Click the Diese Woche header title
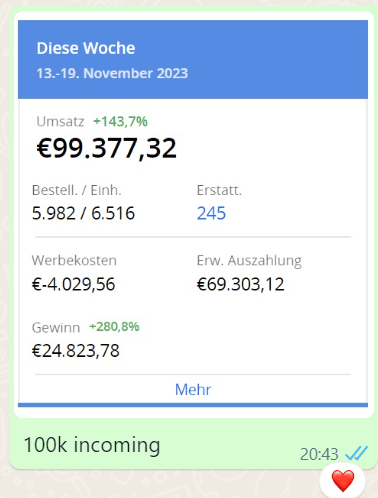 (x=86, y=48)
